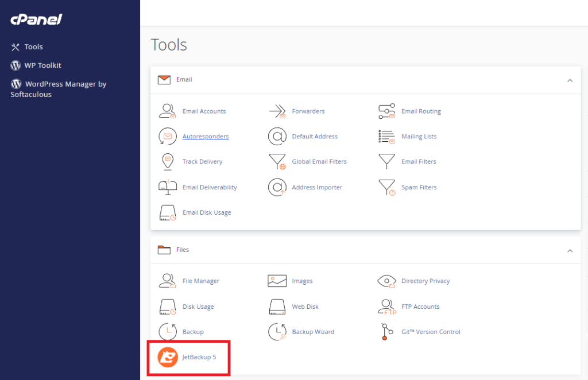
Task: Click the Email Filters link
Action: (x=419, y=161)
